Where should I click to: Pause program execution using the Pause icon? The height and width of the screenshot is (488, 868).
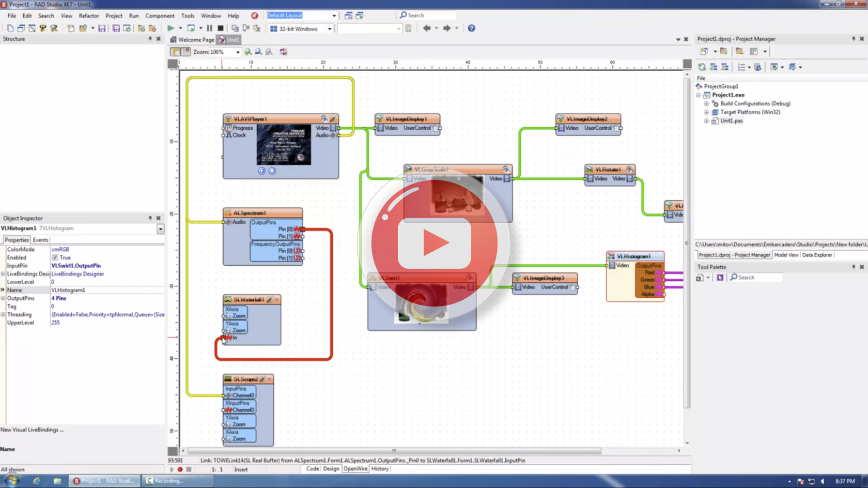[209, 28]
